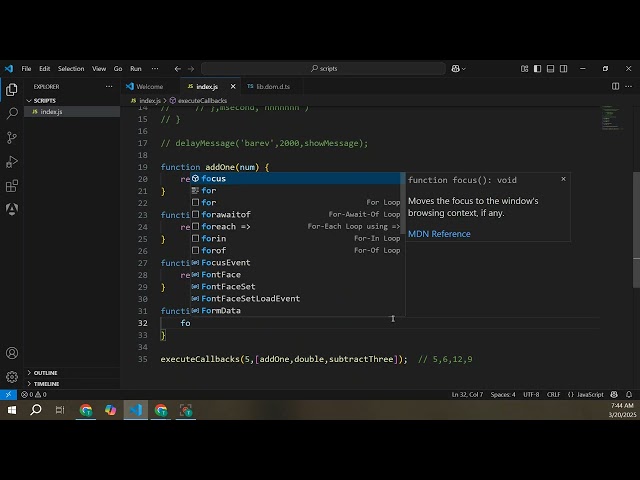Show errors and warnings in status bar
The height and width of the screenshot is (480, 640).
pos(34,394)
